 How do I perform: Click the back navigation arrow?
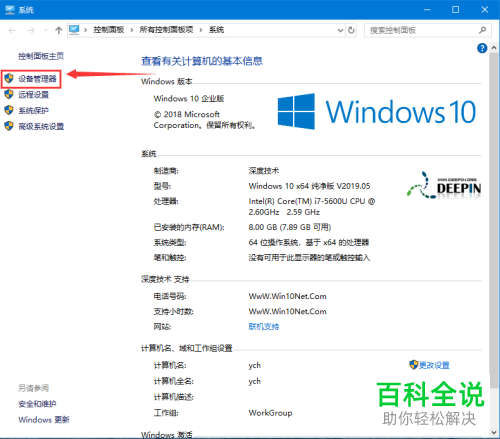[x=12, y=30]
